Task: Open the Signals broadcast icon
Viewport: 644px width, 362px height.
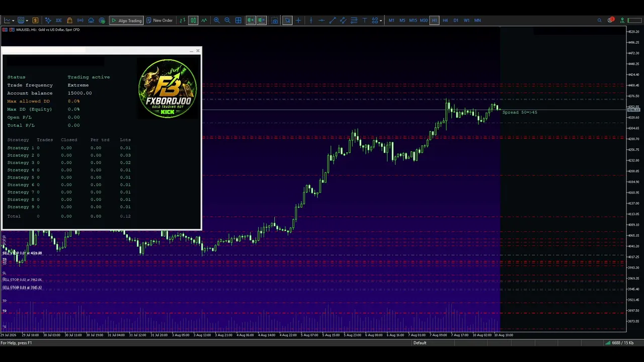Action: click(x=80, y=20)
